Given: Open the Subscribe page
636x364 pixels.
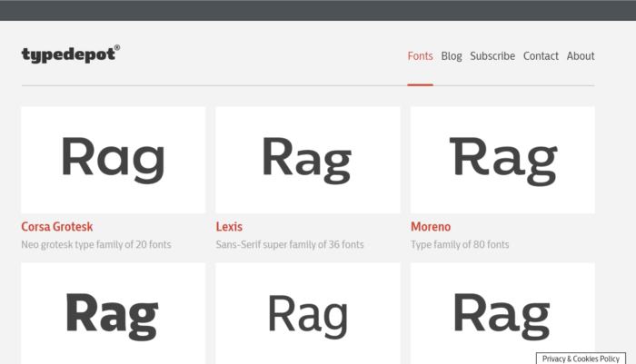Looking at the screenshot, I should (492, 56).
